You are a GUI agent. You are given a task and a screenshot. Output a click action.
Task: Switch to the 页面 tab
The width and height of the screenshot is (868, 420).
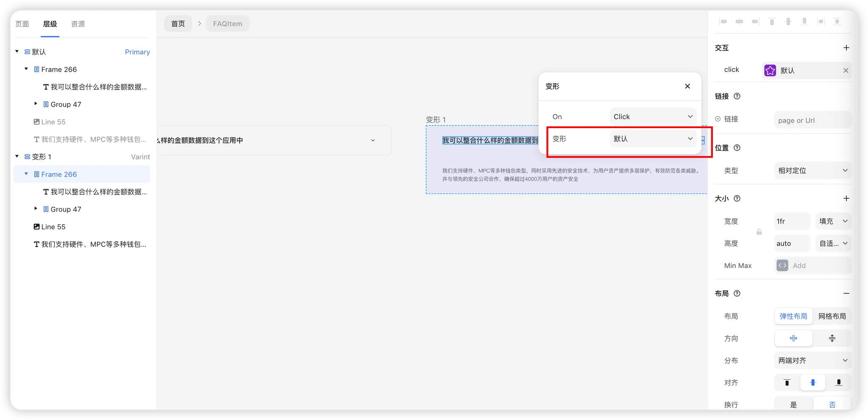point(22,24)
